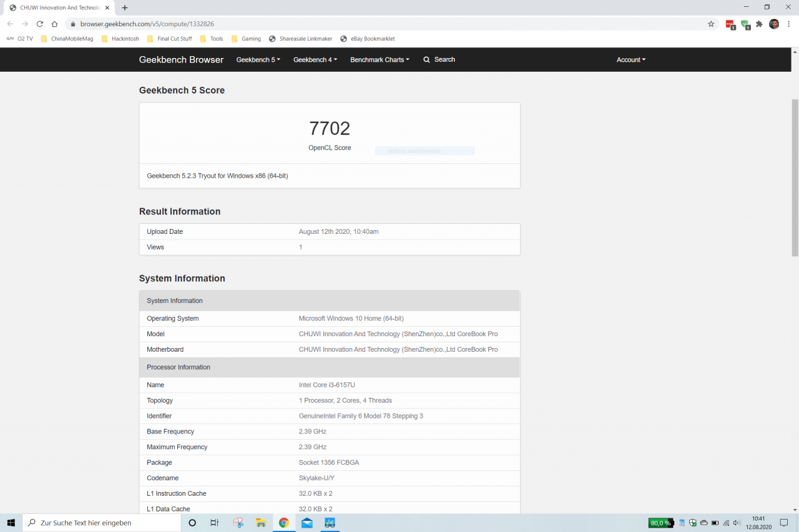Open the Final Cut Stuff bookmarks folder

(169, 39)
